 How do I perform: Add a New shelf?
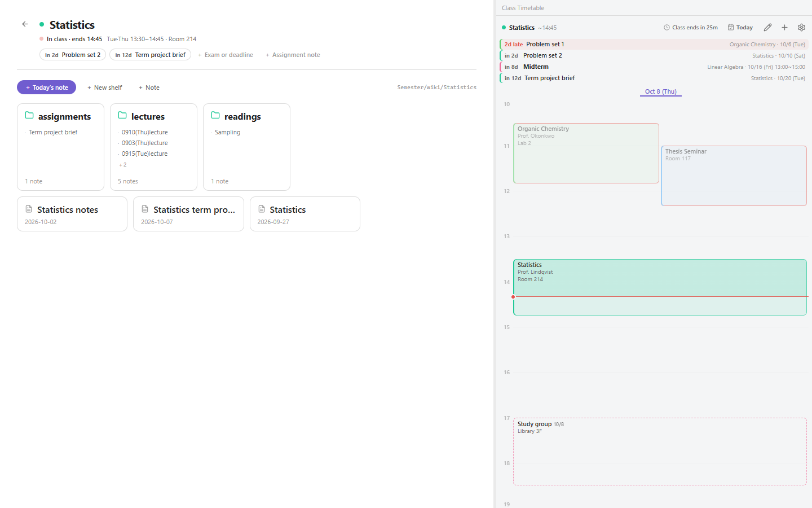click(104, 87)
